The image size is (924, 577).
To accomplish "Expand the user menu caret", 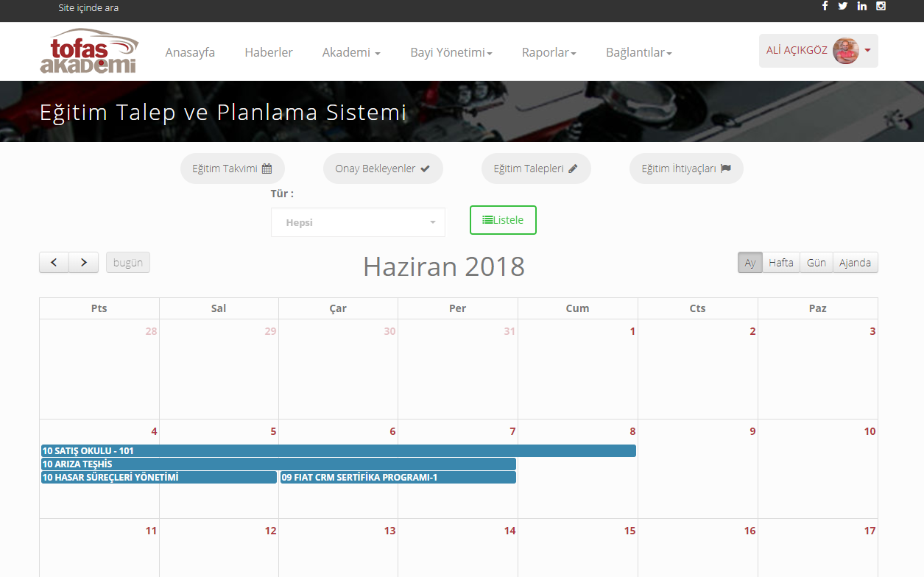I will [868, 51].
